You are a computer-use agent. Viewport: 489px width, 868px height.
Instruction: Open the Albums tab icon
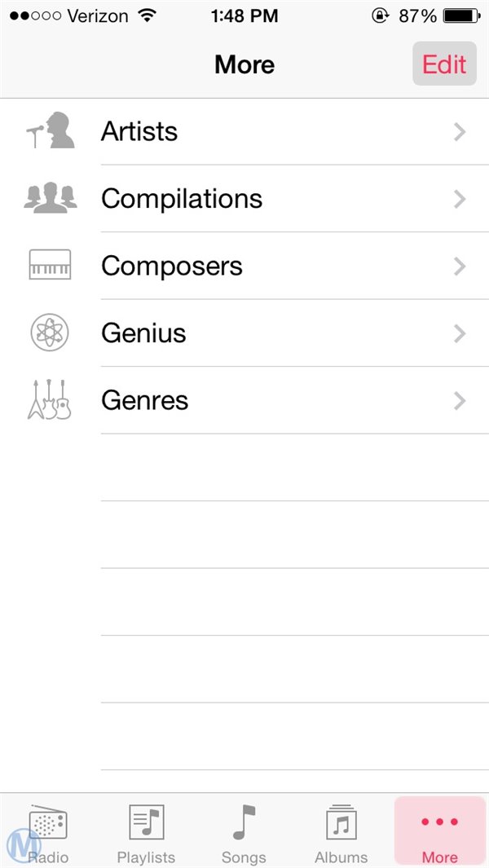coord(341,823)
